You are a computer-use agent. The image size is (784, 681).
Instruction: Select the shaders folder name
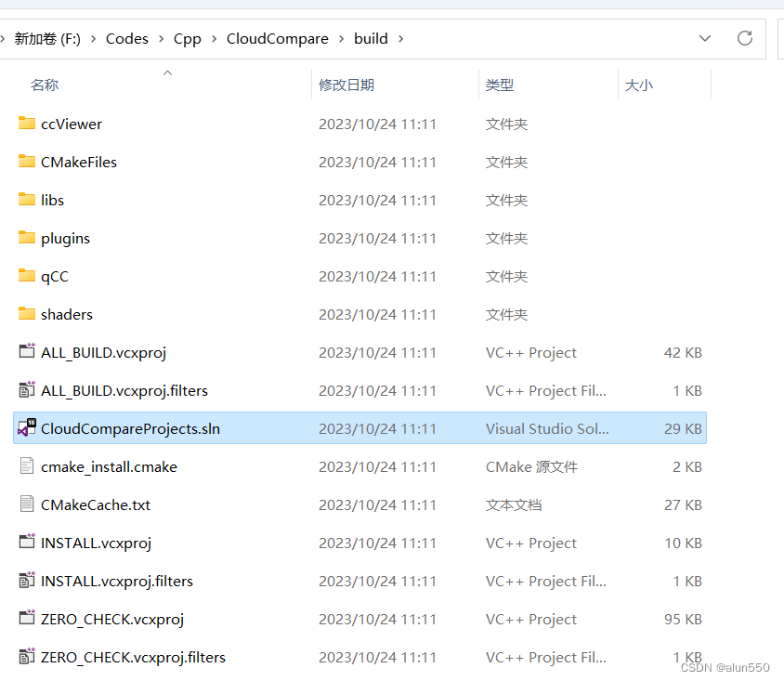[x=67, y=314]
